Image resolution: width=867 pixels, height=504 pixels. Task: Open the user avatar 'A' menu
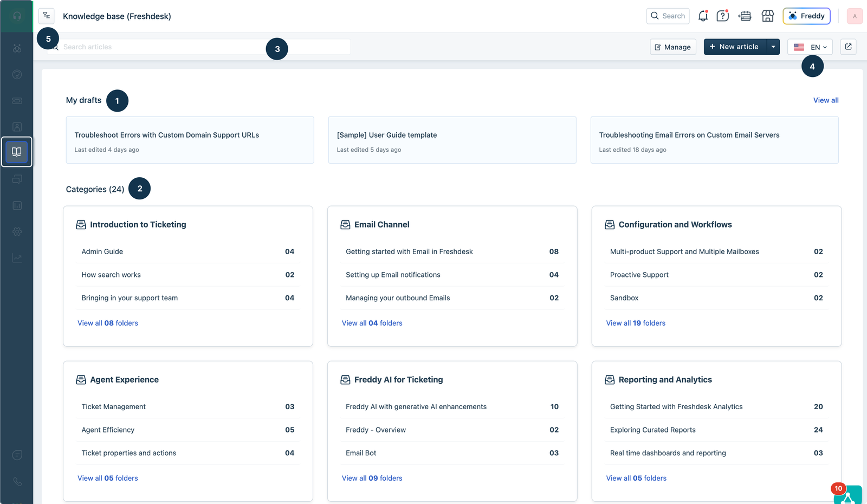(855, 16)
